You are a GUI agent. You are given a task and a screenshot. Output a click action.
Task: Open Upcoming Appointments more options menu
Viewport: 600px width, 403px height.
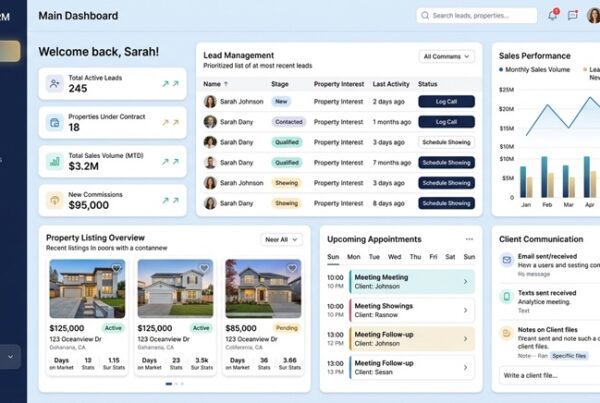(x=469, y=239)
